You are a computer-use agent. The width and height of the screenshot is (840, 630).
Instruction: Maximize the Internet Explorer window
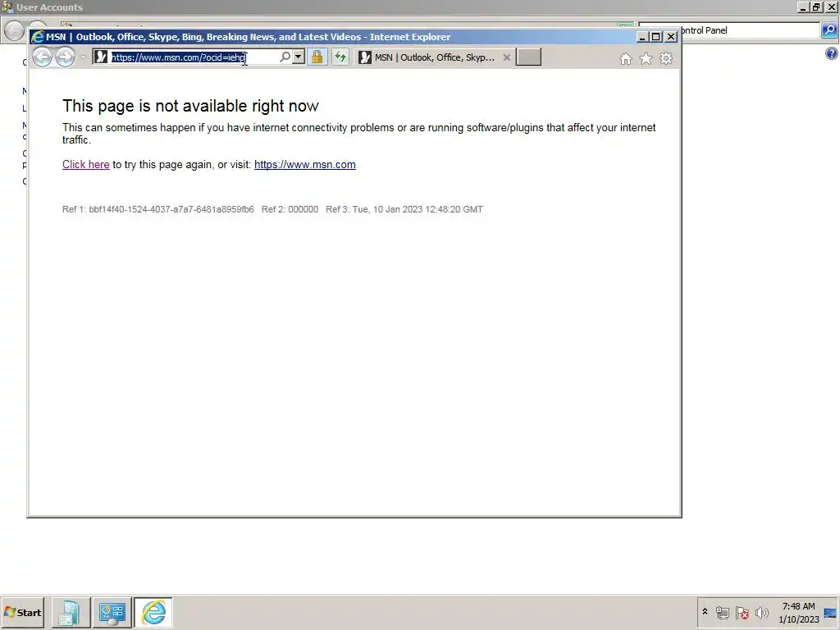(655, 36)
